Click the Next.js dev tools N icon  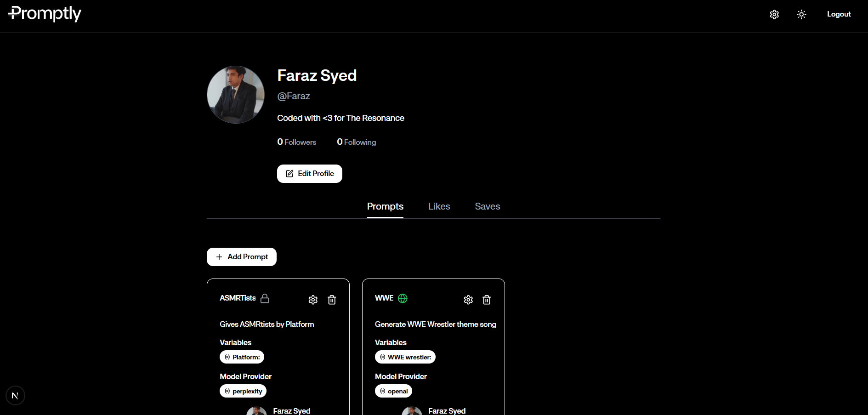pos(15,395)
